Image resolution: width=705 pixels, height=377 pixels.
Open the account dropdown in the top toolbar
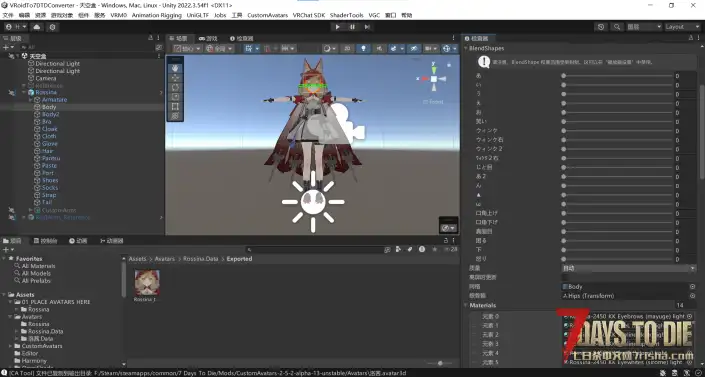point(16,27)
